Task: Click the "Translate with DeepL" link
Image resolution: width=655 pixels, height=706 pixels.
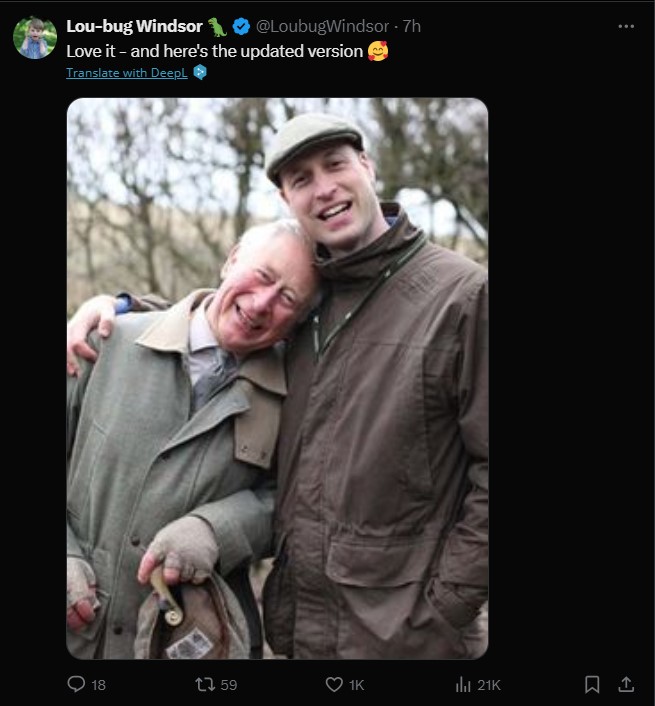Action: pos(126,72)
